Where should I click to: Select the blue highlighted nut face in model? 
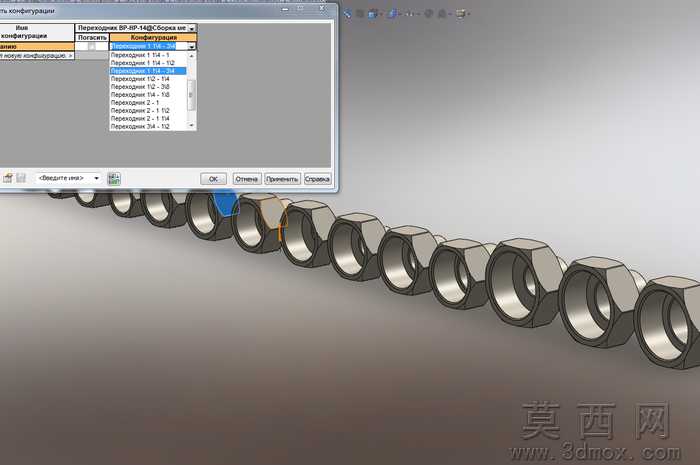click(225, 202)
